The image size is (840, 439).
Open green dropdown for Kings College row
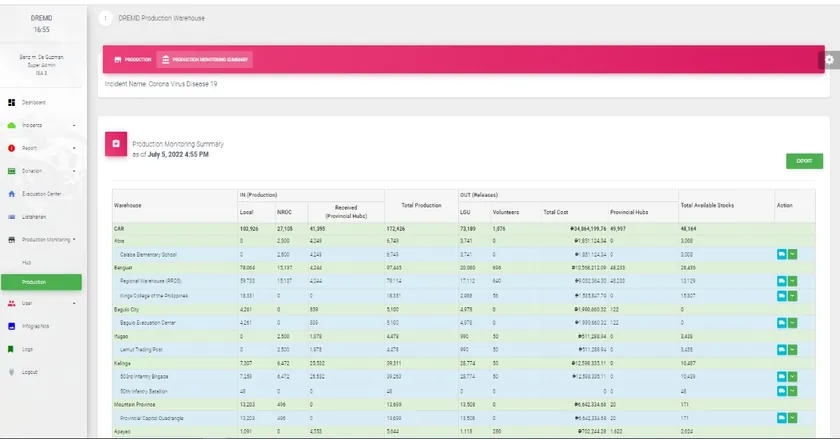click(792, 296)
